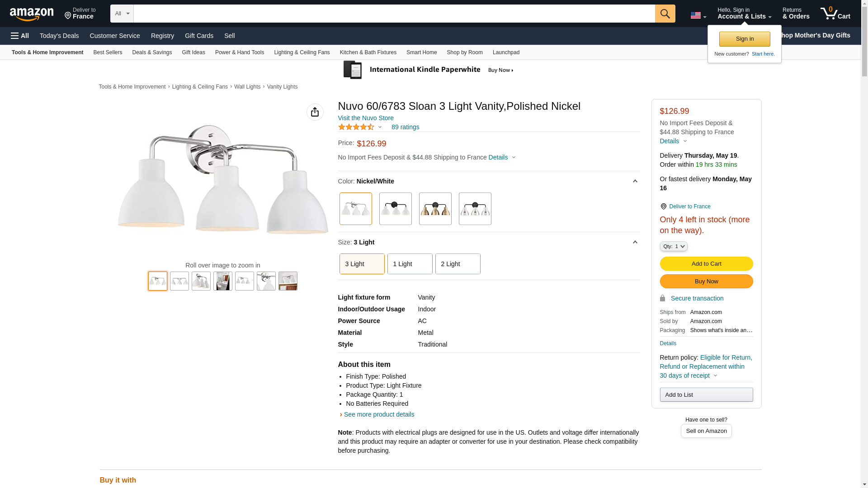Open the search category All dropdown
The width and height of the screenshot is (868, 488).
pos(122,14)
